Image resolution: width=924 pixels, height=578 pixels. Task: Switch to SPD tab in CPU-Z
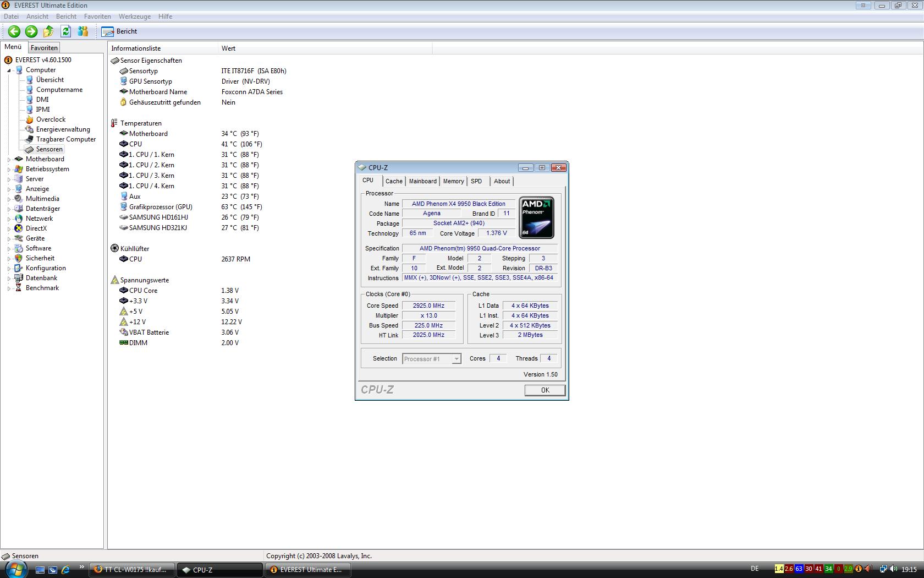tap(476, 181)
